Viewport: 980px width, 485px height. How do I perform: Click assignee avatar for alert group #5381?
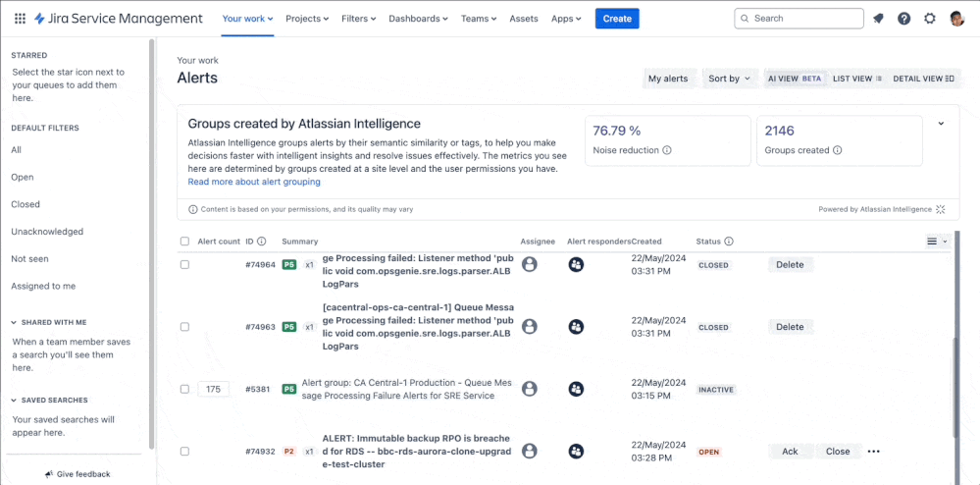click(530, 389)
